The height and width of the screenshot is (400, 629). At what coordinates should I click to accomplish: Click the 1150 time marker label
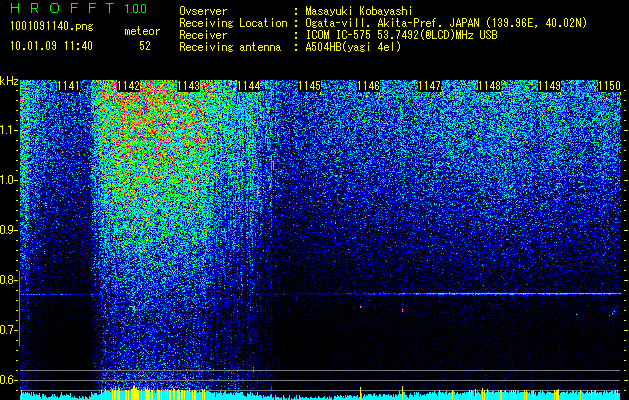tap(609, 86)
